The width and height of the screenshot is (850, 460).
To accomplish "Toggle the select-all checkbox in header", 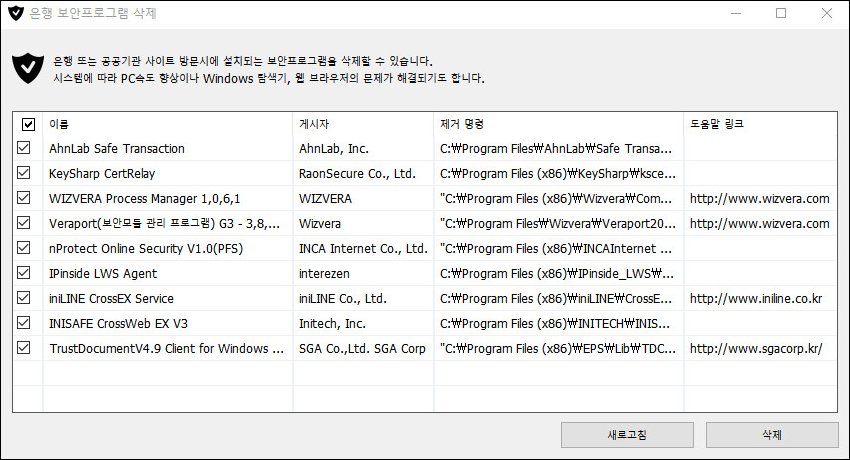I will 28,125.
